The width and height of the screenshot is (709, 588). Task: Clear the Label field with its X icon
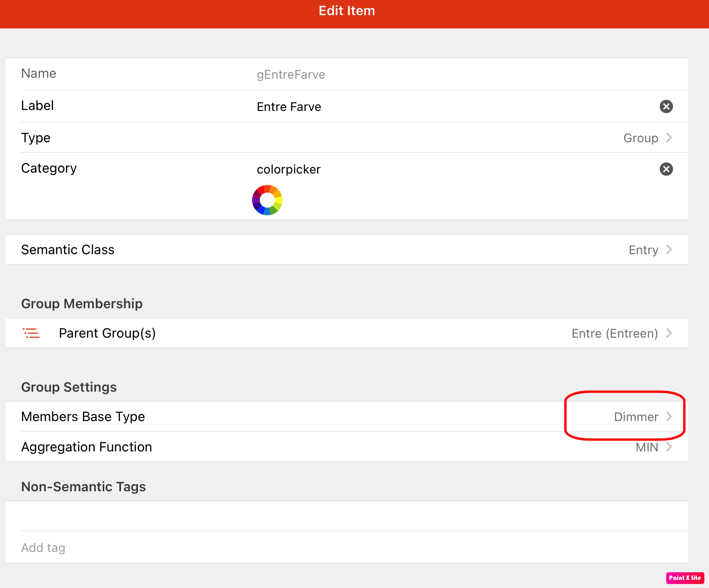point(666,106)
